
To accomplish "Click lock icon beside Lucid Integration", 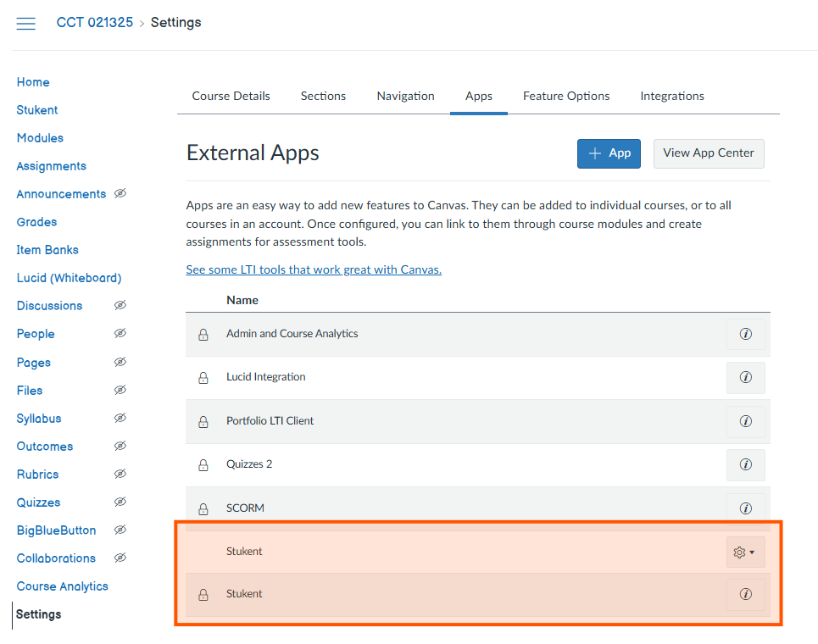I will coord(203,378).
